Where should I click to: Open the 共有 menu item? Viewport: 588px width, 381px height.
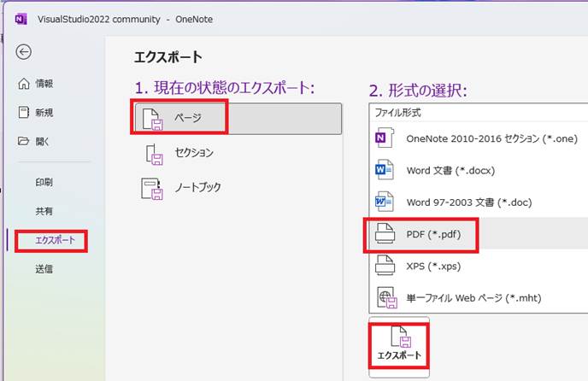(x=44, y=211)
